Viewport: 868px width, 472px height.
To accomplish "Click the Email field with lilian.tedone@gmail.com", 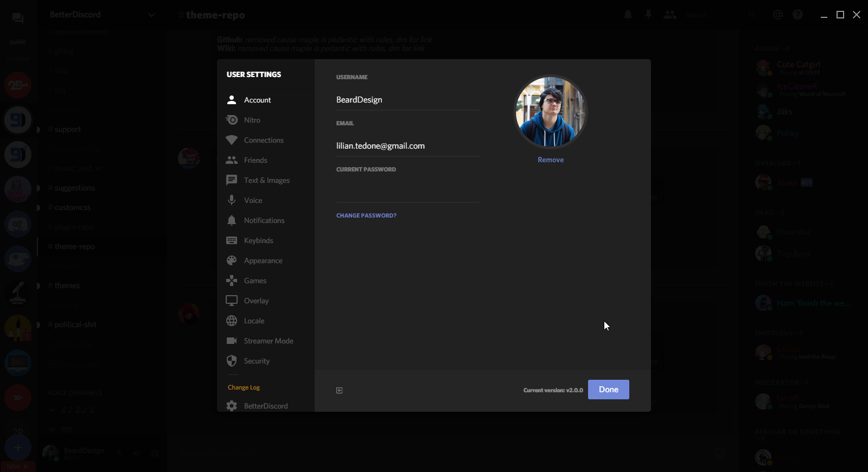I will tap(408, 146).
